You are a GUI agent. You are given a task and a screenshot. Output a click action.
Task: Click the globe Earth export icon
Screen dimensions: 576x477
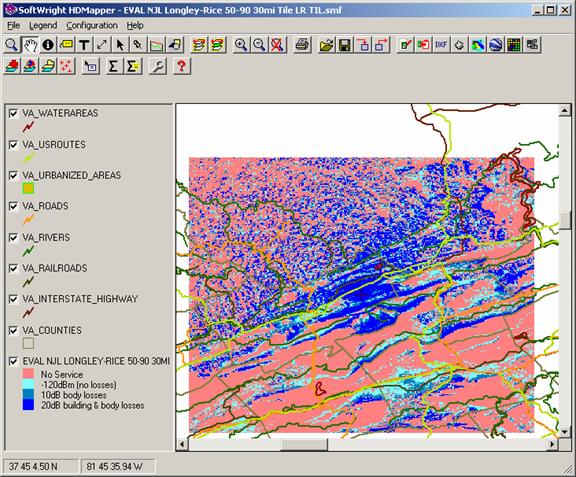pyautogui.click(x=496, y=45)
